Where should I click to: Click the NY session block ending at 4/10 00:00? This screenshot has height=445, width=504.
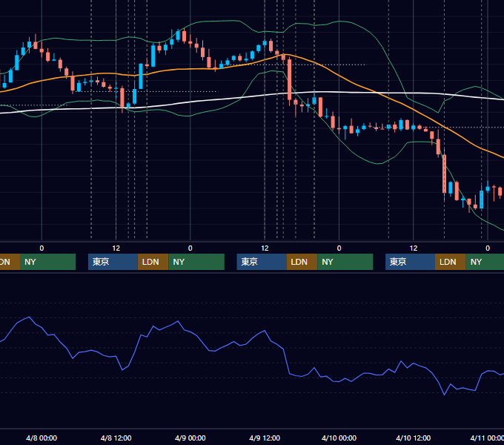345,262
